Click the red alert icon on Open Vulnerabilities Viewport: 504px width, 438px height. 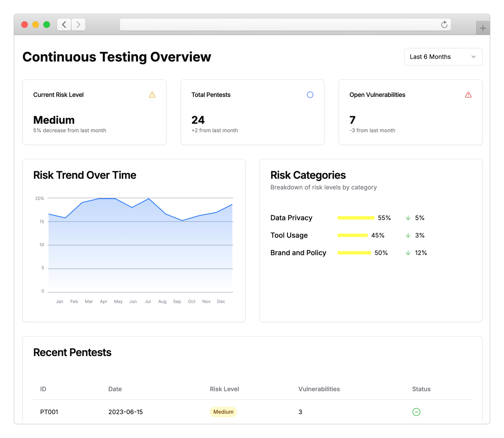(x=468, y=95)
